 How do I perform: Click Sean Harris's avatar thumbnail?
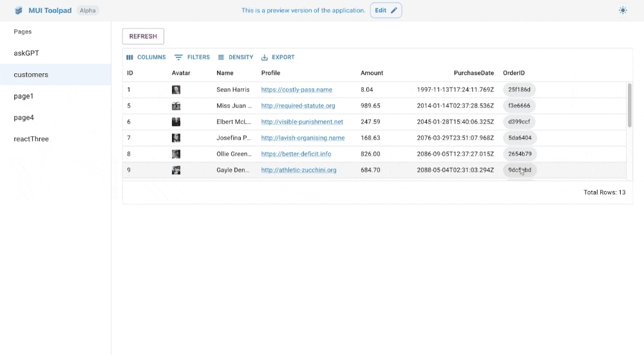click(x=176, y=90)
